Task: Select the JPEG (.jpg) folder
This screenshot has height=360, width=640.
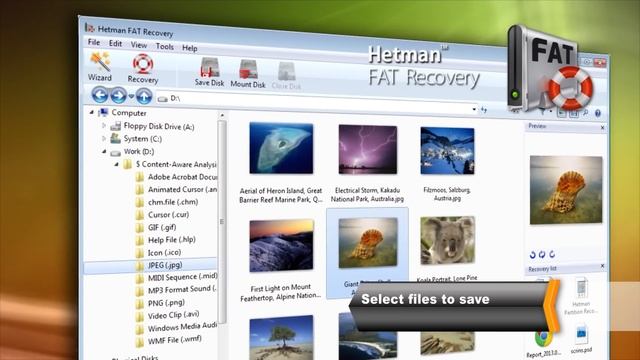Action: tap(165, 265)
